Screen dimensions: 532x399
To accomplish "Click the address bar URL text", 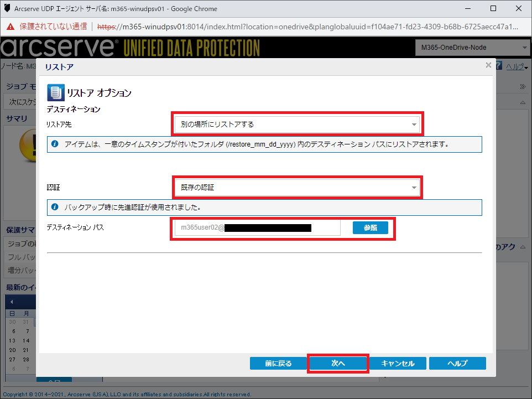I will [307, 27].
